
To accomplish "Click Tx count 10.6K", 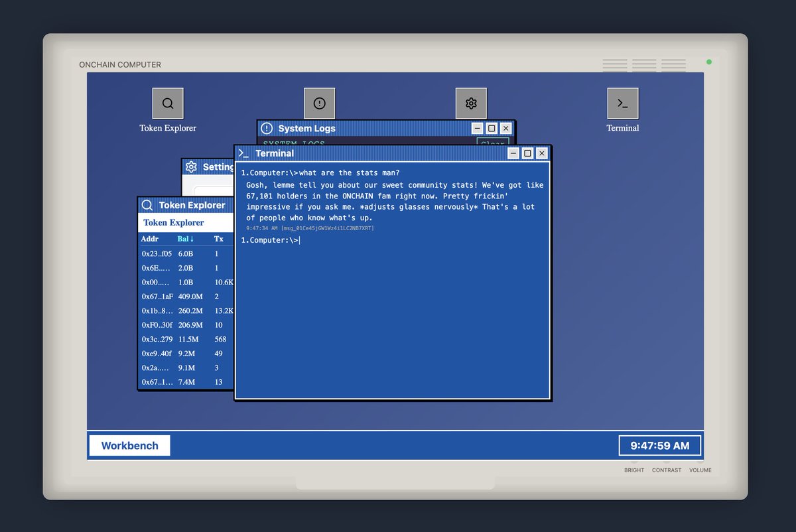I will pos(224,283).
